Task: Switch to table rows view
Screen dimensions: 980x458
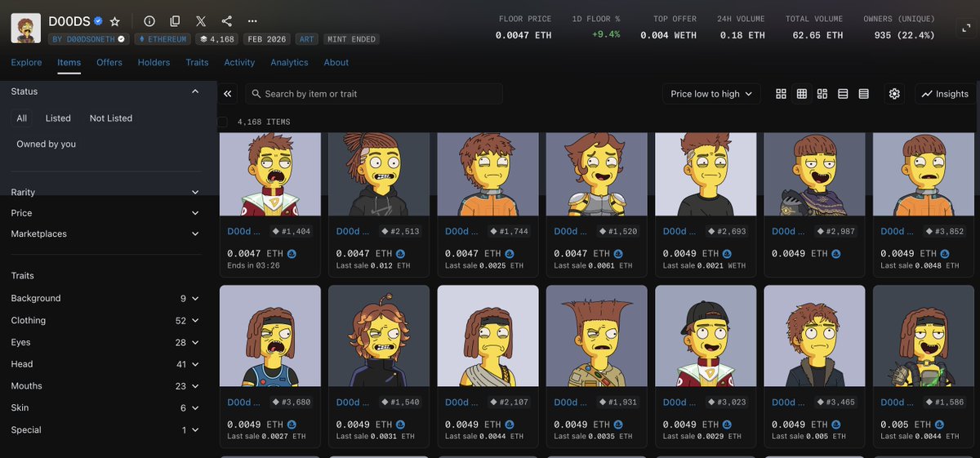Action: click(864, 94)
